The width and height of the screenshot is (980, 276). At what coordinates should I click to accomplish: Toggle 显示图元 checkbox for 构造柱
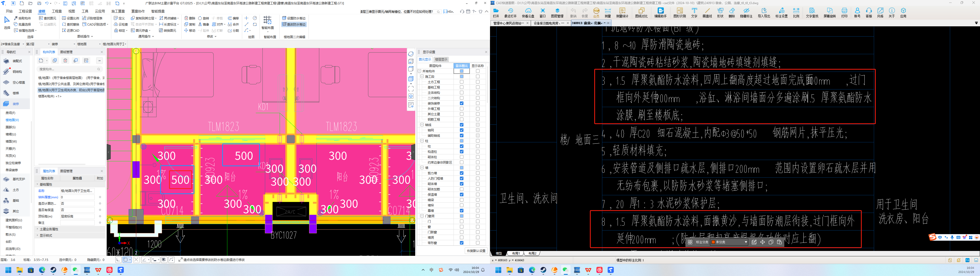(x=461, y=152)
